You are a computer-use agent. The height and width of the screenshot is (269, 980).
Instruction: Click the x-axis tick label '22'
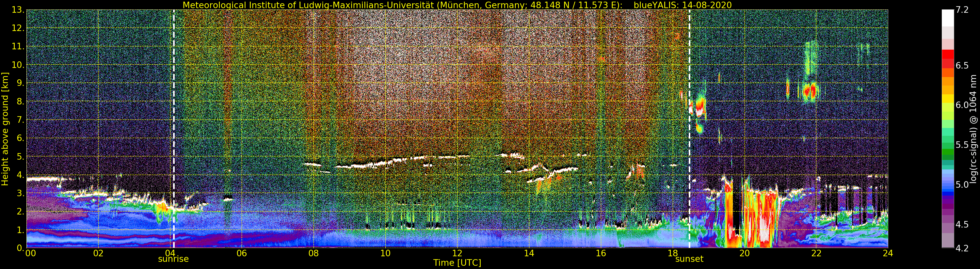[x=816, y=253]
